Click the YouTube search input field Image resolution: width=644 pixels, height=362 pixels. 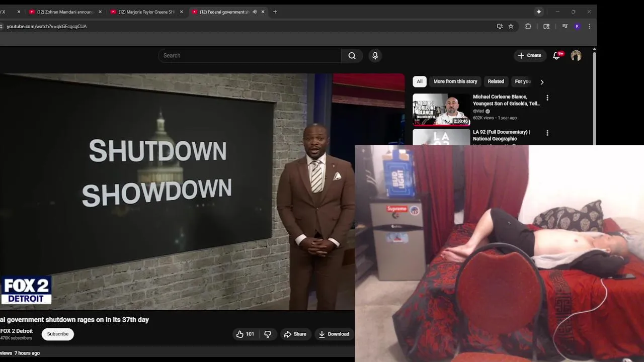pyautogui.click(x=250, y=56)
